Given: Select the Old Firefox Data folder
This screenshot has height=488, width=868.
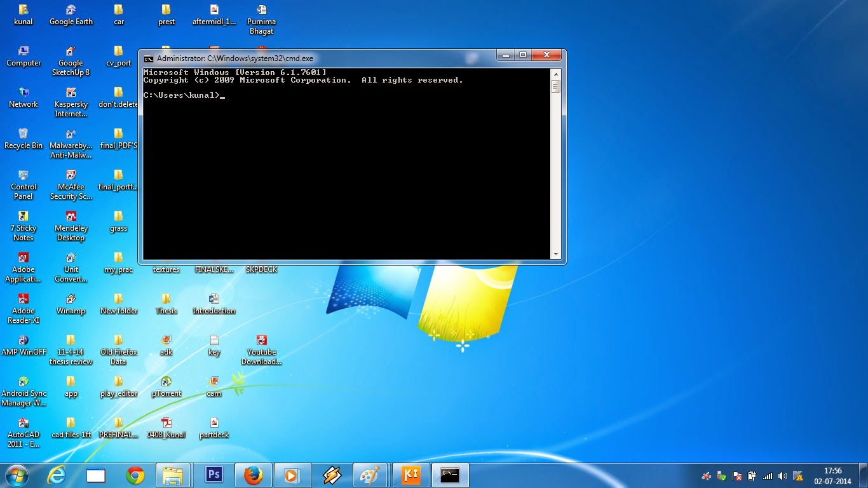Looking at the screenshot, I should 119,350.
